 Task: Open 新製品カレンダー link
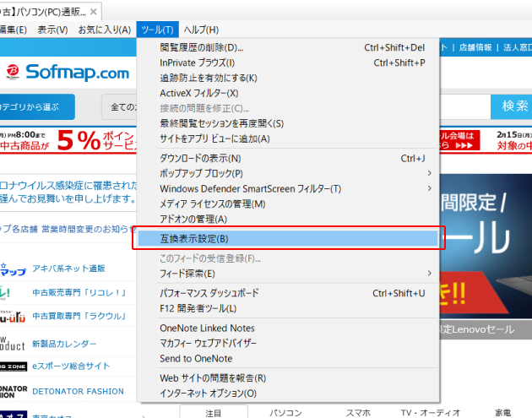(x=64, y=344)
